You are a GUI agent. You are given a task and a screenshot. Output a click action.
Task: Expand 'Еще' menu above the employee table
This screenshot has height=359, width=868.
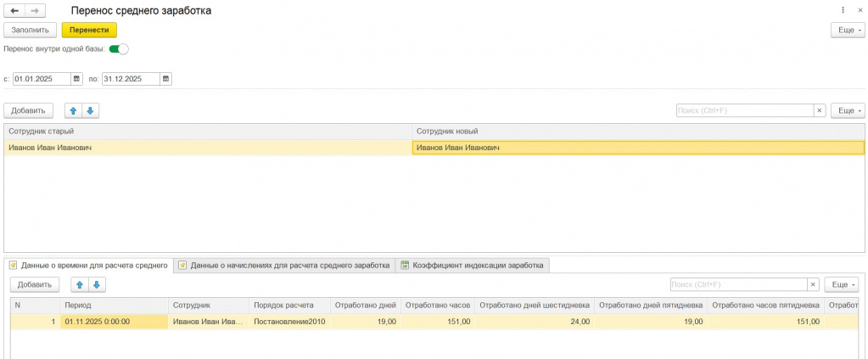[x=848, y=111]
